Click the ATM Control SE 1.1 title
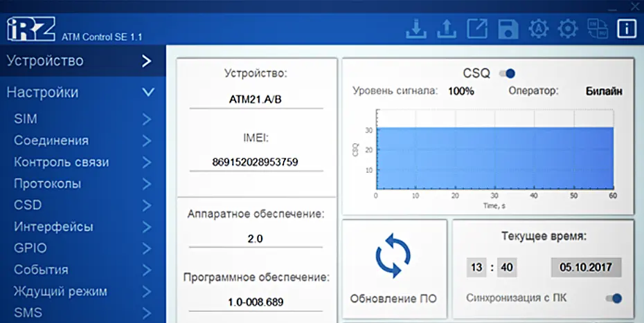The image size is (644, 323). (x=102, y=37)
